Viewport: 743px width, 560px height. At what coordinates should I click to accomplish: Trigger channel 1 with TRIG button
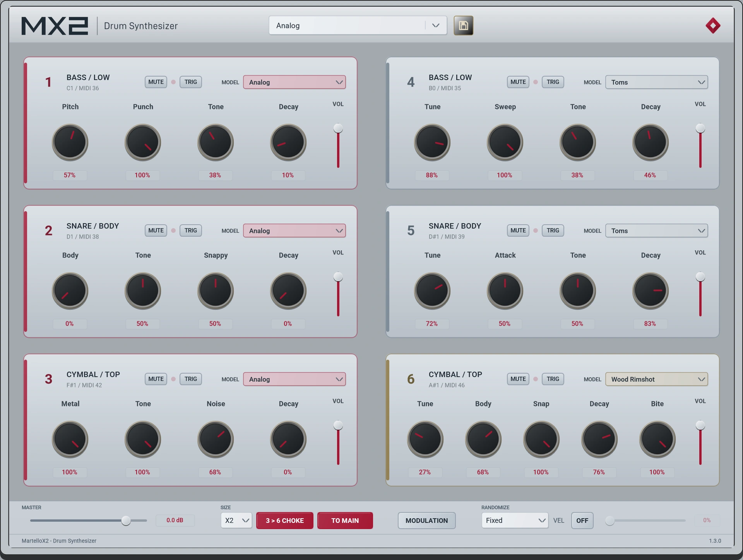pos(191,82)
